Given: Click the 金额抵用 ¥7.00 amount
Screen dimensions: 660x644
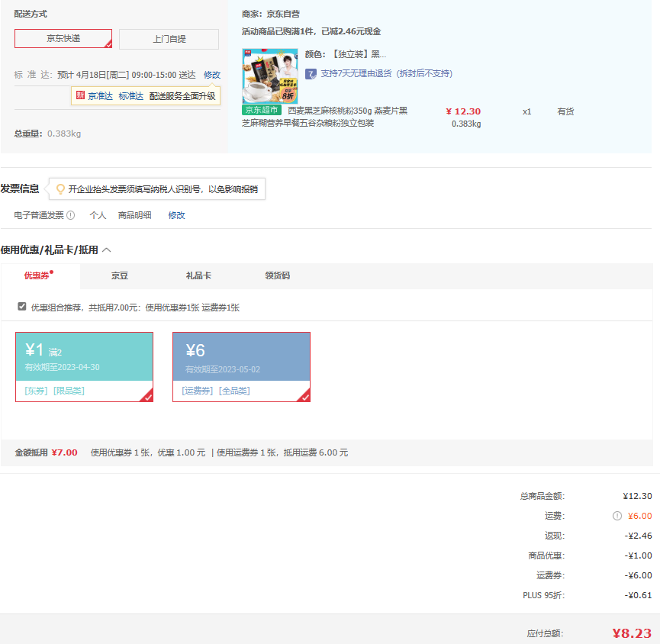Looking at the screenshot, I should point(64,452).
